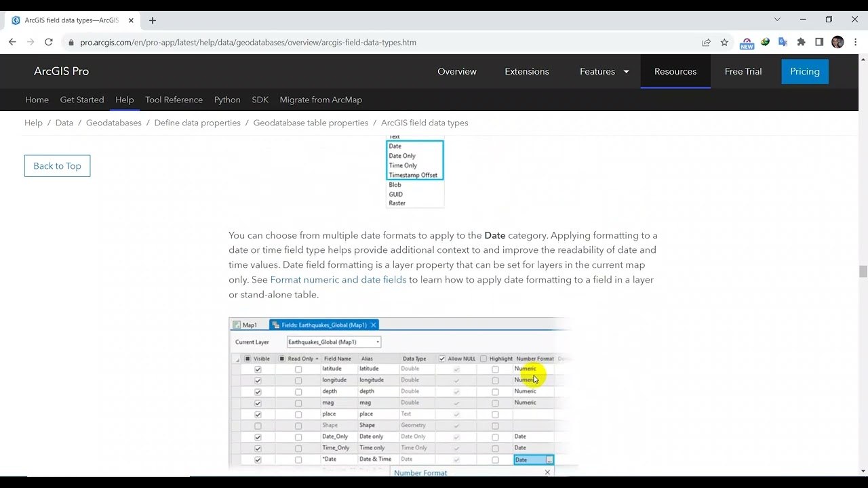
Task: Close the ArcGIS field data types tab
Action: (132, 20)
